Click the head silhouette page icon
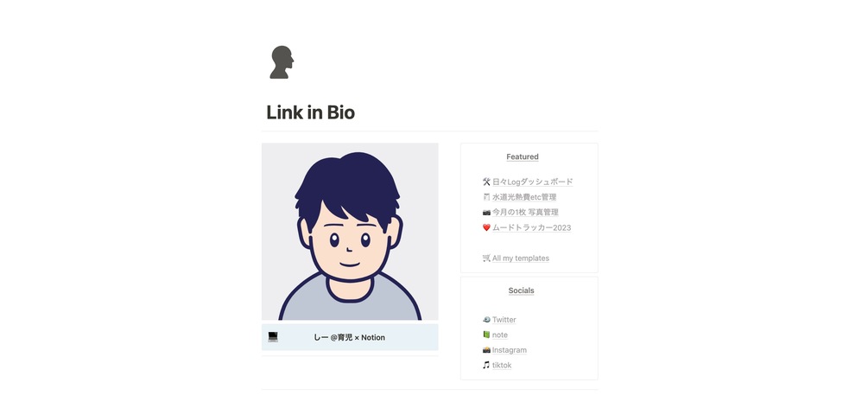The width and height of the screenshot is (868, 402). 282,62
